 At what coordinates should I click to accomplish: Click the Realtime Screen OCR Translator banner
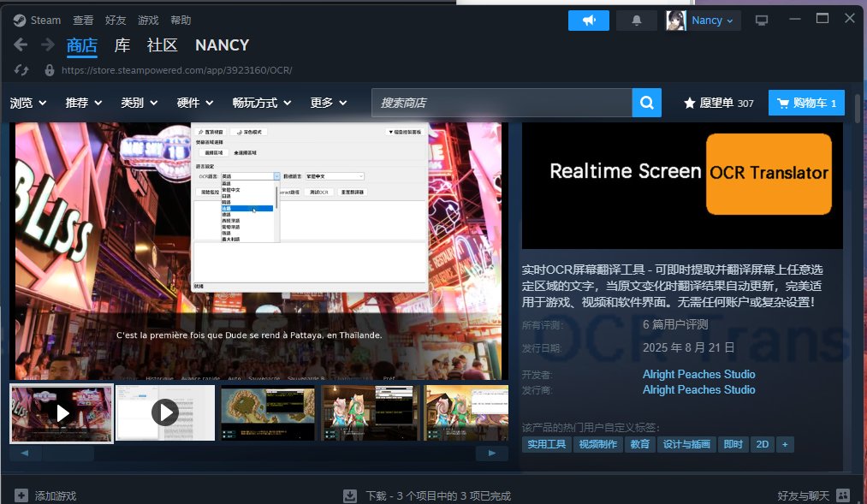coord(682,186)
